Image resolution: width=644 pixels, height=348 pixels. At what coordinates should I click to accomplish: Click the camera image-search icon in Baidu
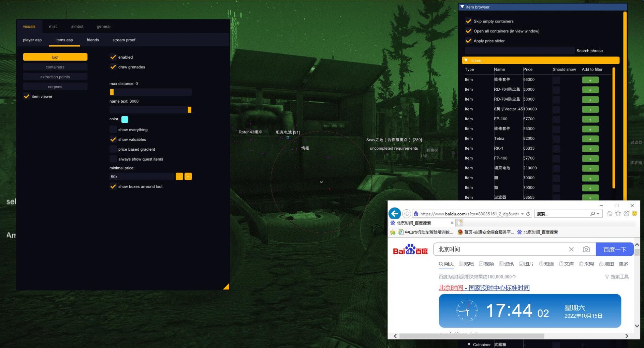pos(586,249)
